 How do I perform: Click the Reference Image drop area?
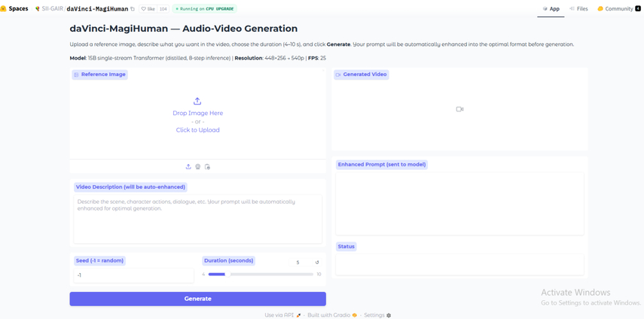tap(197, 117)
